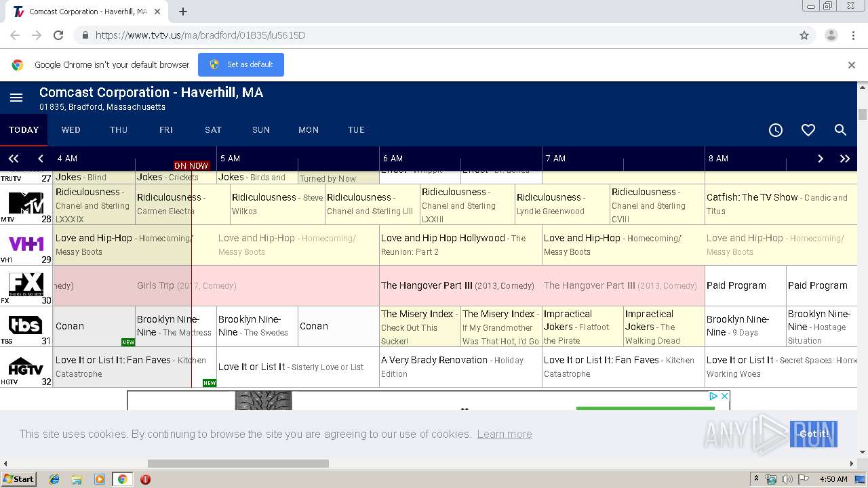Click the vertical scrollbar thumb
Image resolution: width=868 pixels, height=488 pixels.
(x=863, y=115)
